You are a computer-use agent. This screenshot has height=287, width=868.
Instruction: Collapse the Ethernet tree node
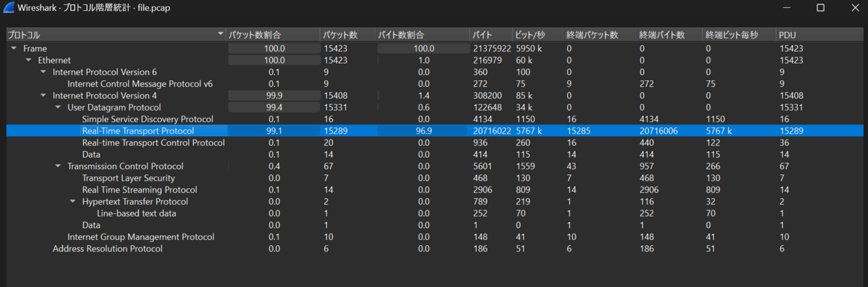[x=28, y=60]
